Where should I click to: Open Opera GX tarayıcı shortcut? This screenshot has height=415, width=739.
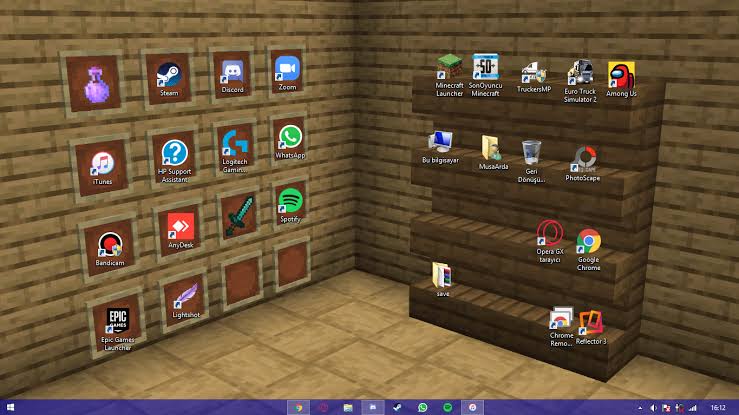click(550, 241)
